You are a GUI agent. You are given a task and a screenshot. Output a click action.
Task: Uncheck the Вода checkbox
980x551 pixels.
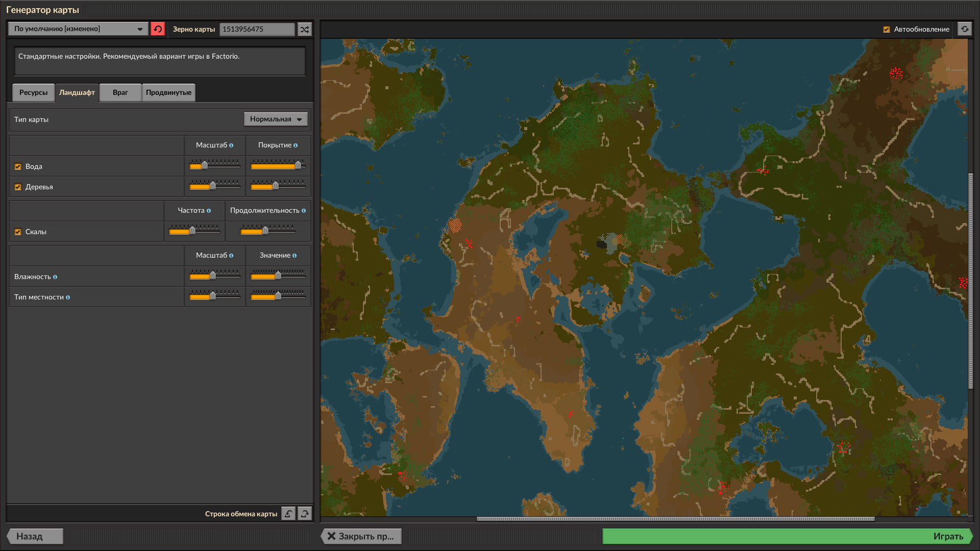tap(18, 167)
